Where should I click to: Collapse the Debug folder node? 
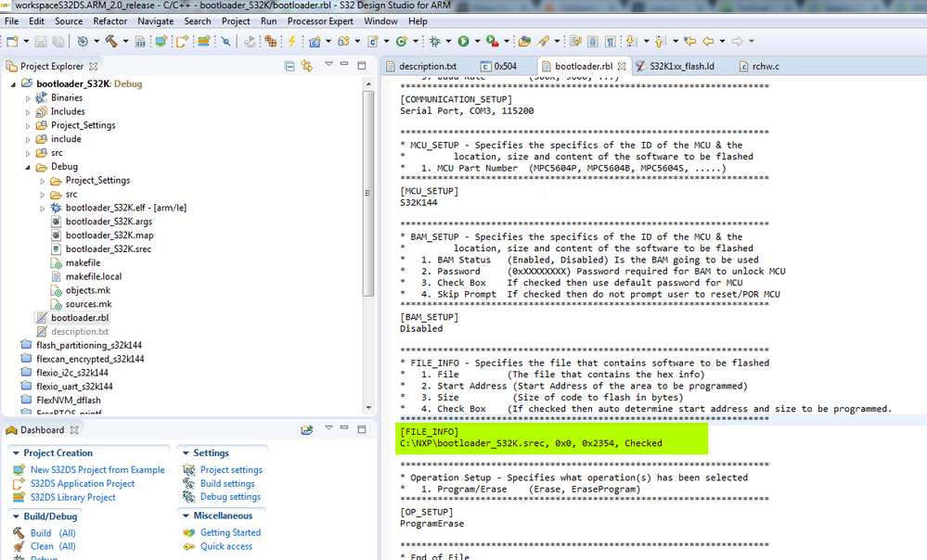[x=28, y=167]
